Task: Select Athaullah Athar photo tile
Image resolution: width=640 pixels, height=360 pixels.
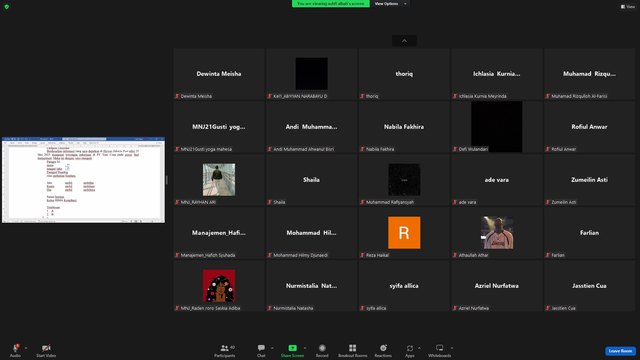Action: pyautogui.click(x=497, y=233)
